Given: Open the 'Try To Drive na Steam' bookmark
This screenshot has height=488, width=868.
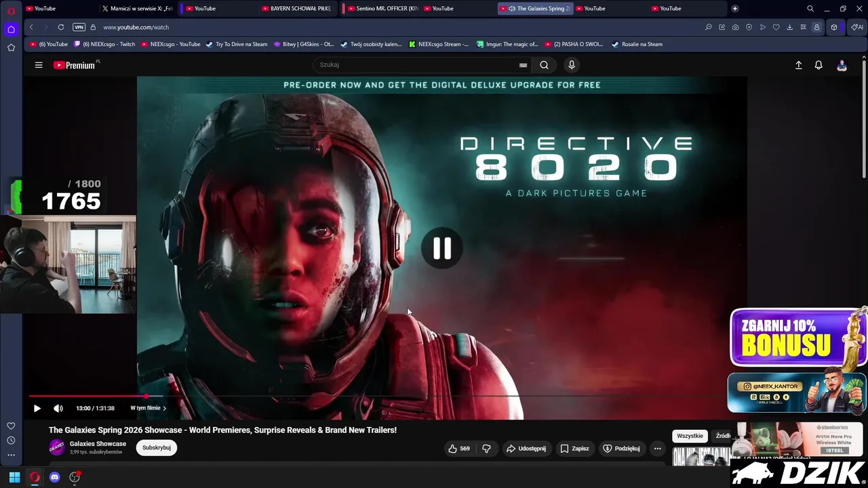Looking at the screenshot, I should pyautogui.click(x=237, y=44).
